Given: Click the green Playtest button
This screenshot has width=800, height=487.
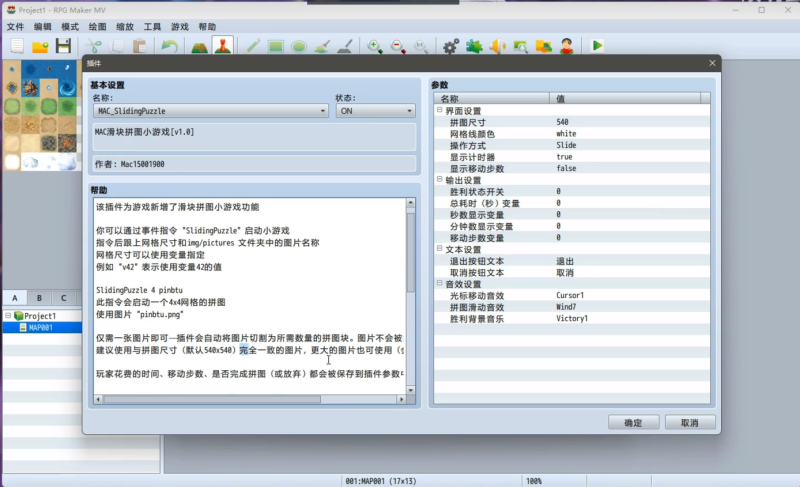Looking at the screenshot, I should pos(597,46).
